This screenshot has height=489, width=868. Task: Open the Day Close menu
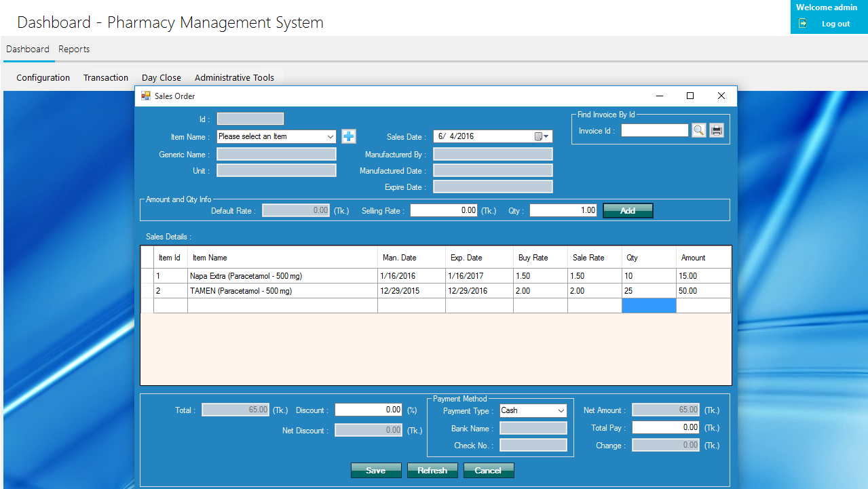[161, 77]
